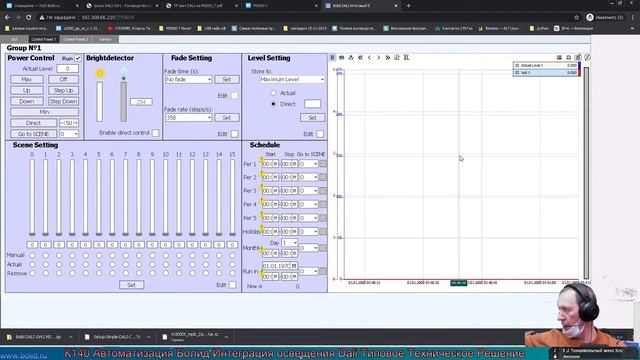
Task: Click the chart axis scale icon
Action: pos(397,58)
